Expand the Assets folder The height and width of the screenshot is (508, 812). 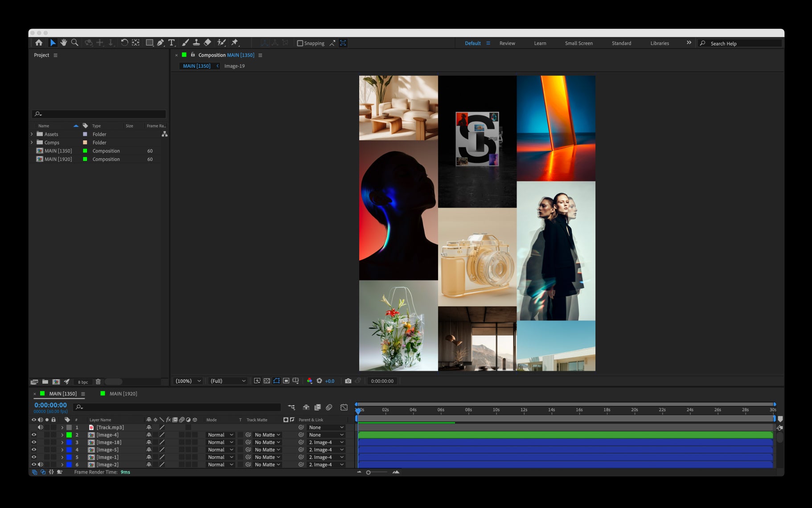(32, 134)
